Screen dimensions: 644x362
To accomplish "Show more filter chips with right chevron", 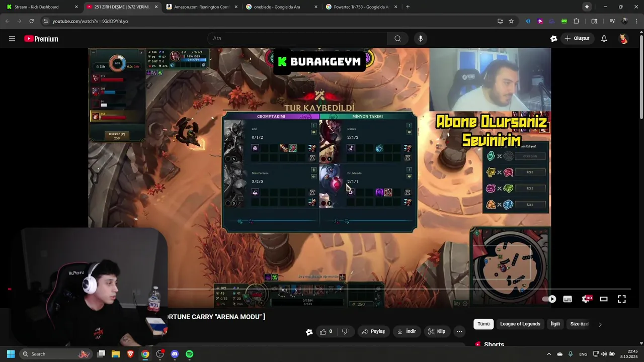I will tap(600, 324).
